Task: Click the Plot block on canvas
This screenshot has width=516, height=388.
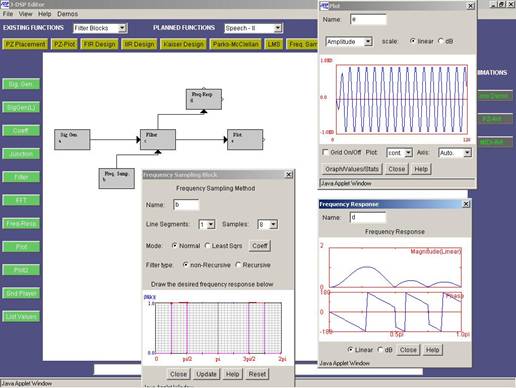Action: pyautogui.click(x=245, y=139)
